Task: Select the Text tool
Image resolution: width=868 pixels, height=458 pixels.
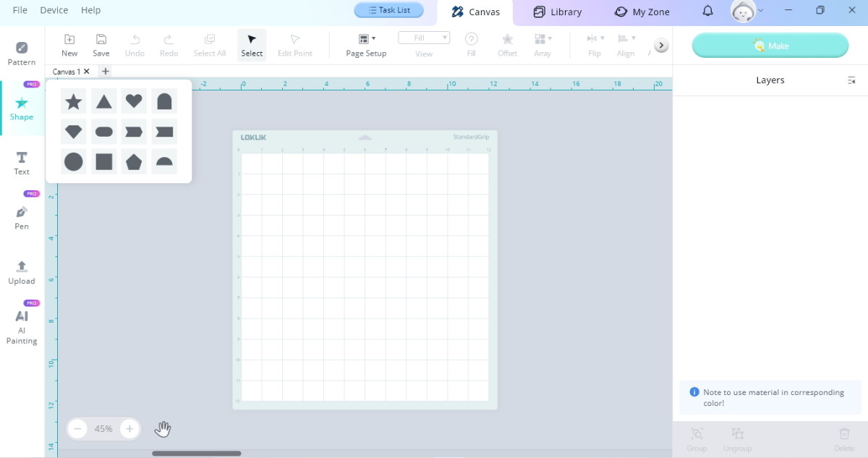Action: coord(22,163)
